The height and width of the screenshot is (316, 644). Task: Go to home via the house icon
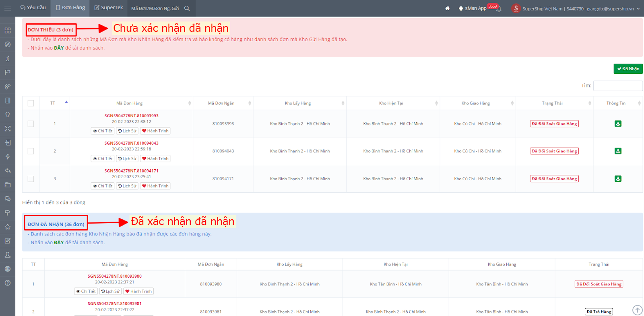click(447, 8)
